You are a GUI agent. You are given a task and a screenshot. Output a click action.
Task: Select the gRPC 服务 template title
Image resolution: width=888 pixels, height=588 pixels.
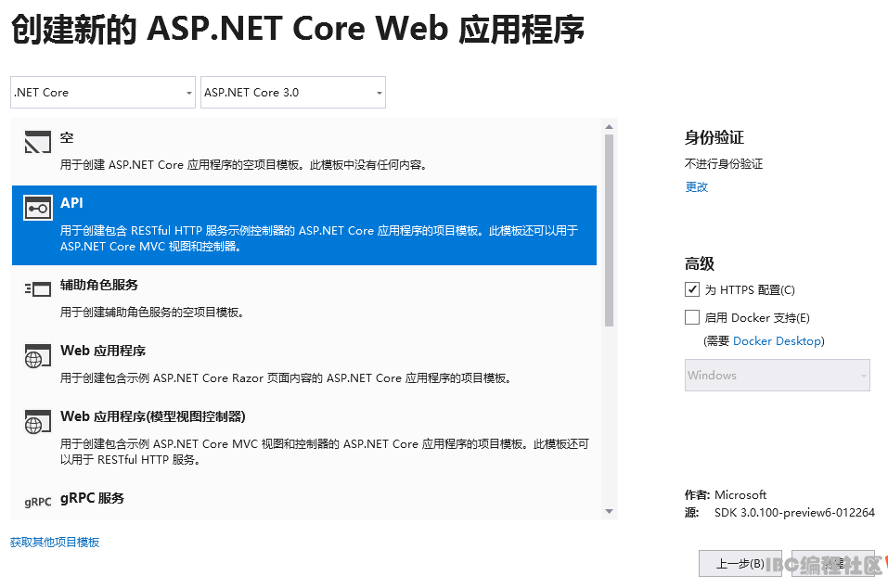(92, 498)
